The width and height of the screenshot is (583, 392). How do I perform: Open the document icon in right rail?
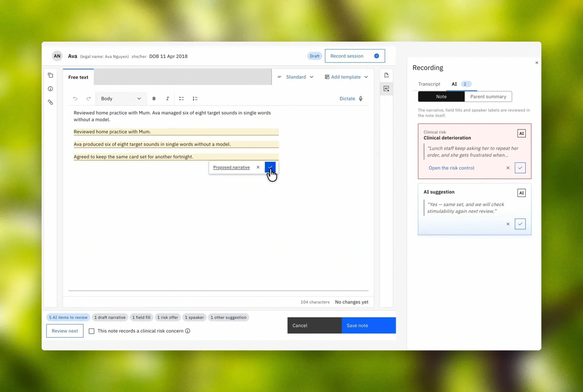pyautogui.click(x=386, y=75)
